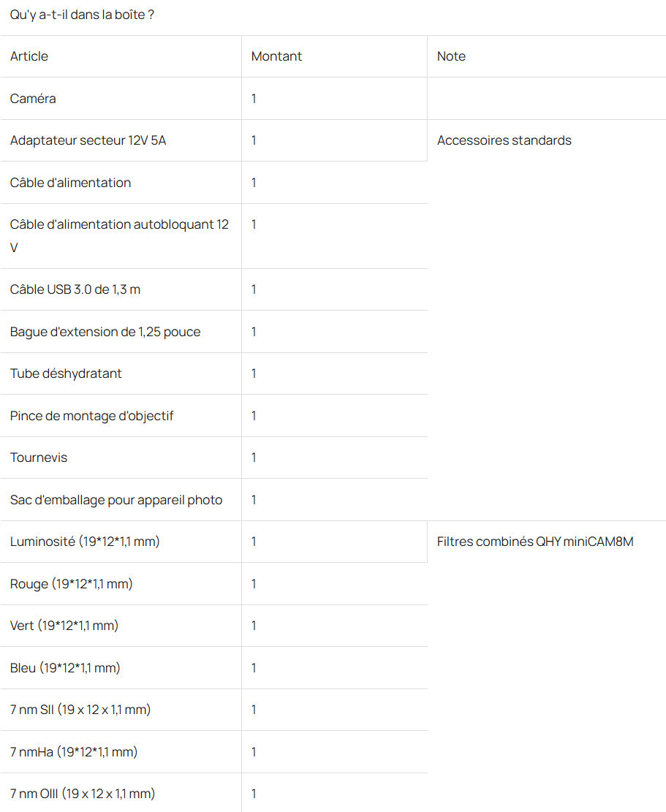Select 'Sac d'emballage pour appareil photo' cell
666x812 pixels.
116,500
